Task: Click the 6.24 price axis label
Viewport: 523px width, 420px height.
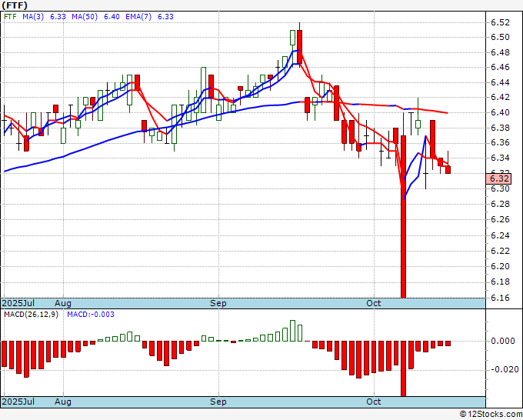Action: [x=500, y=235]
